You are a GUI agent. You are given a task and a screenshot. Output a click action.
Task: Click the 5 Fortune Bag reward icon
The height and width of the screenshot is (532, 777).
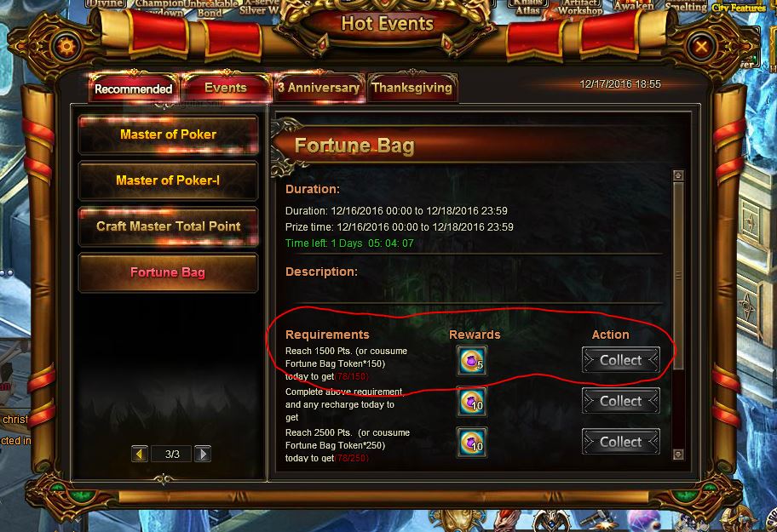coord(471,361)
